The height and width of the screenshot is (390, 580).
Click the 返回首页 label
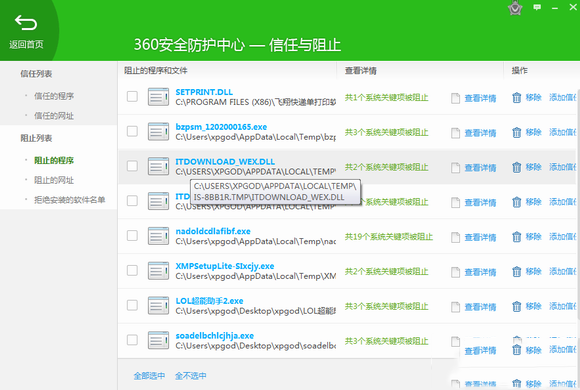(x=26, y=44)
